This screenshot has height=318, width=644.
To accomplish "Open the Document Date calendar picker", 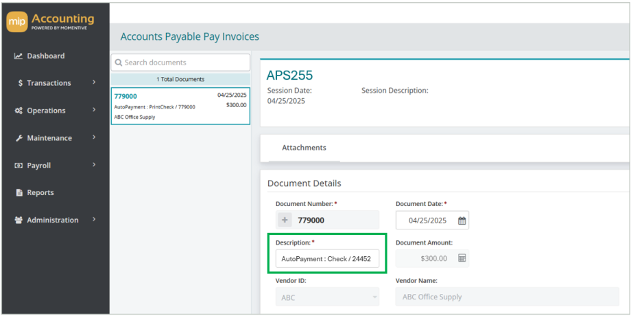I will click(462, 221).
